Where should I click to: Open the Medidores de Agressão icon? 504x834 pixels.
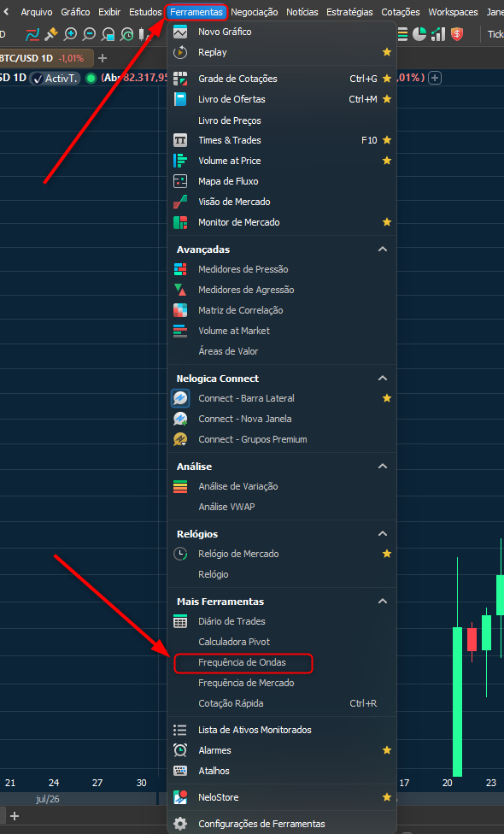(180, 290)
